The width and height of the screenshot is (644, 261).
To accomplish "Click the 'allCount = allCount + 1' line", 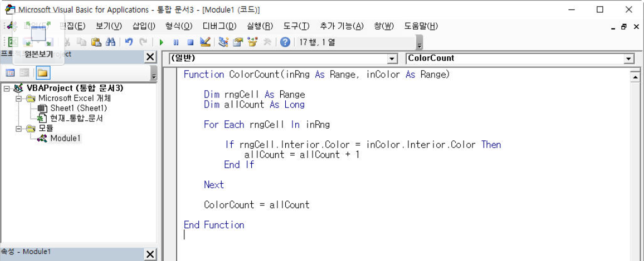I will point(302,155).
